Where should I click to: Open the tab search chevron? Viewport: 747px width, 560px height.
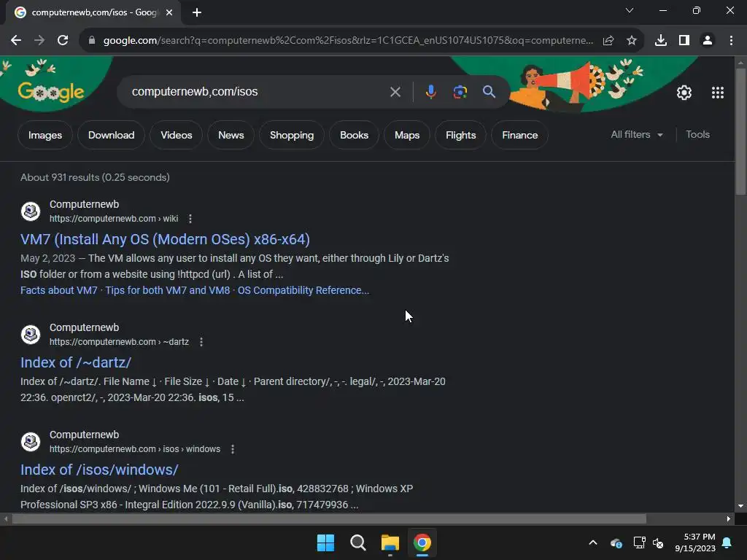pyautogui.click(x=630, y=10)
